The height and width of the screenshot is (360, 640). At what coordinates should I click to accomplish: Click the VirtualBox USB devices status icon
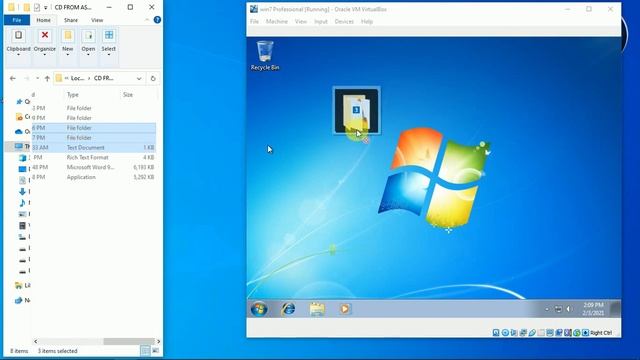(532, 333)
